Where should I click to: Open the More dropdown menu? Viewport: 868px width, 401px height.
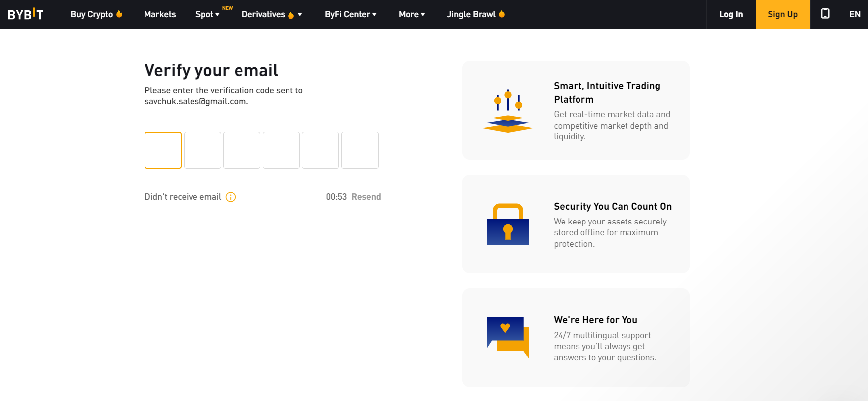tap(412, 14)
